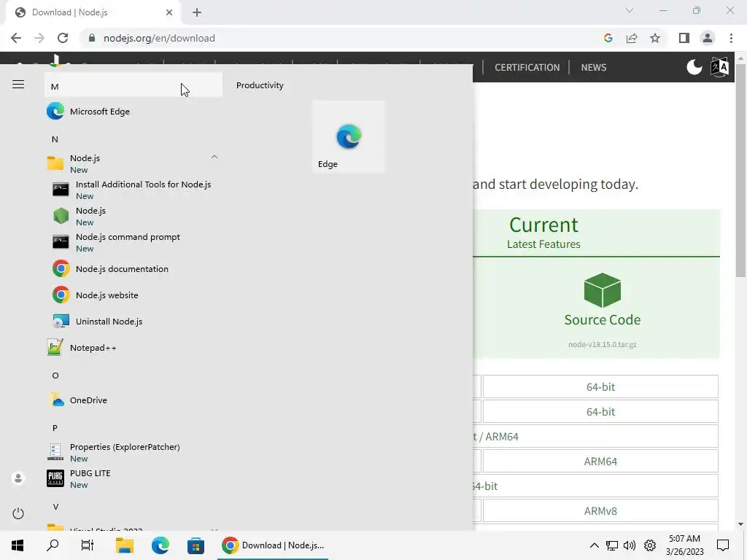Open Microsoft Edge from the Start menu list
Viewport: 747px width, 560px height.
pyautogui.click(x=133, y=112)
